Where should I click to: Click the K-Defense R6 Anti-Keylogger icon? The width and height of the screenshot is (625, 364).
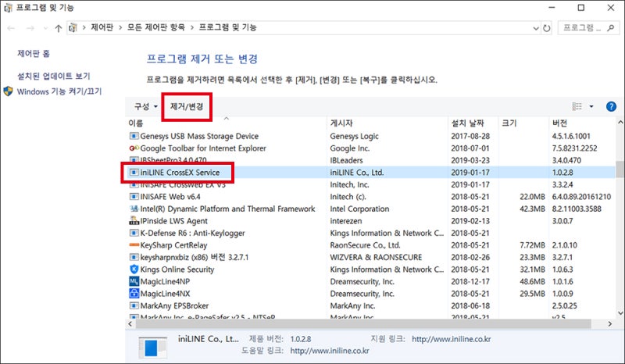pos(134,233)
